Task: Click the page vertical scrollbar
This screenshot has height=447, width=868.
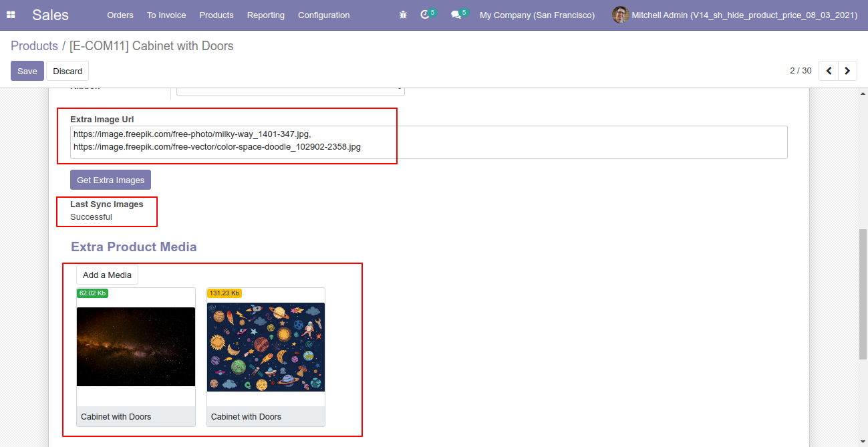Action: pos(862,294)
